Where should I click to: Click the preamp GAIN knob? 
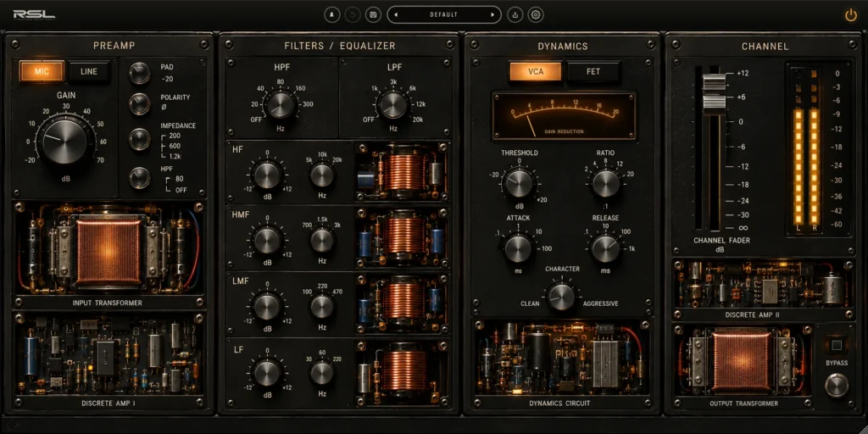point(65,141)
